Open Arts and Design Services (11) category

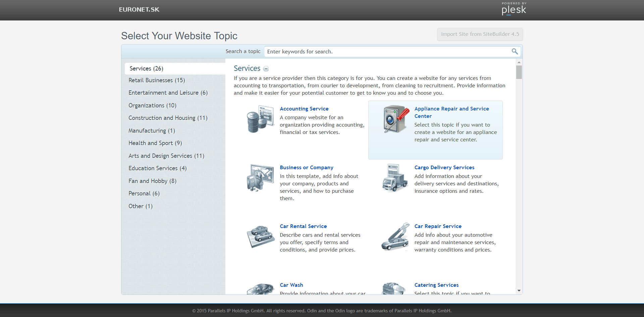click(x=166, y=156)
